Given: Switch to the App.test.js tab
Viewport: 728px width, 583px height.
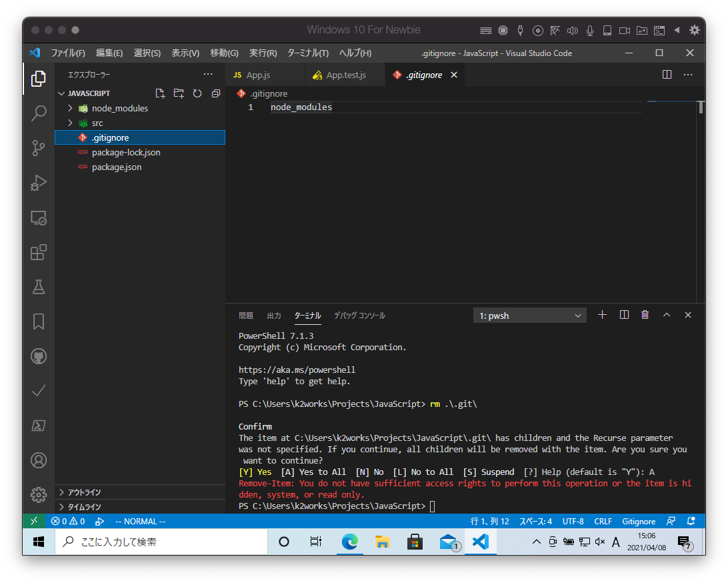Looking at the screenshot, I should (345, 75).
